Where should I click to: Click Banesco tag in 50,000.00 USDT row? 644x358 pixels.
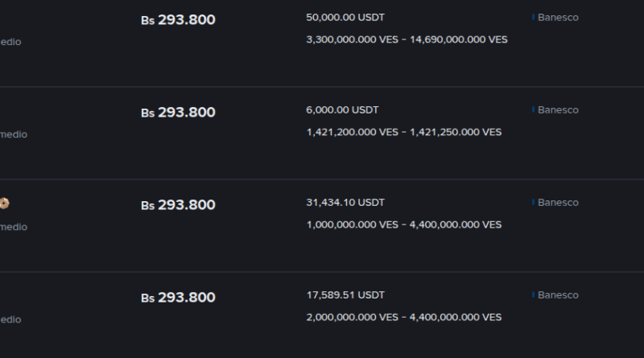tap(557, 18)
